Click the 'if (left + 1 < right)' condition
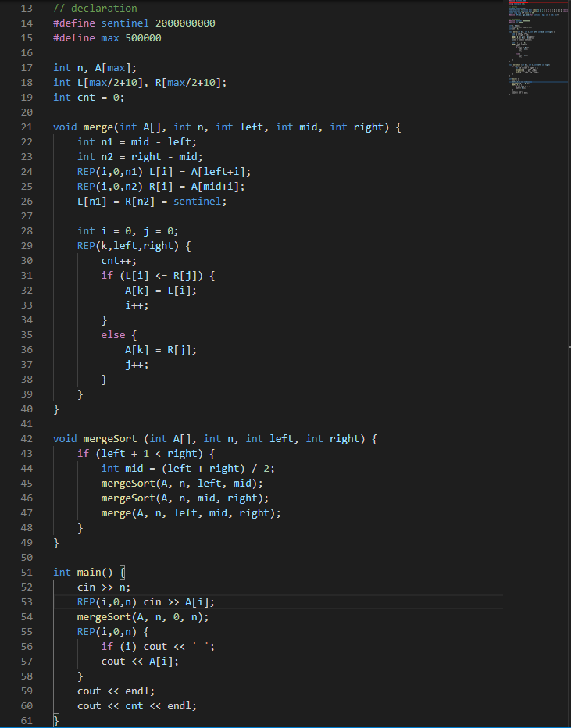Image resolution: width=571 pixels, height=728 pixels. pyautogui.click(x=140, y=454)
